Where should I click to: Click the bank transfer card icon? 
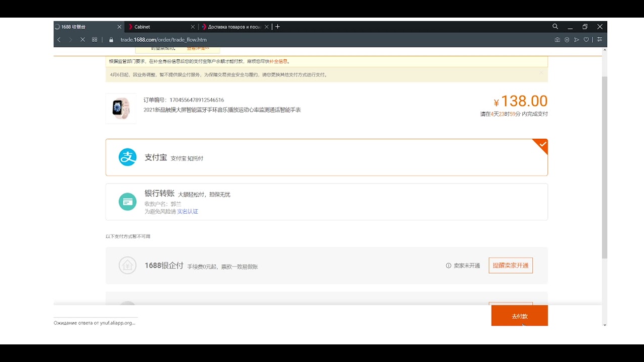click(x=127, y=202)
